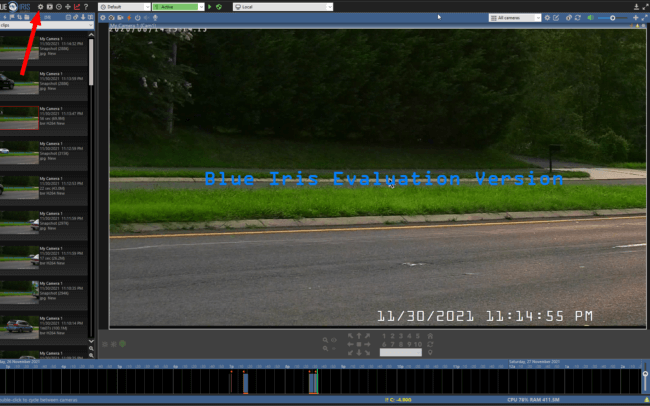The height and width of the screenshot is (406, 650).
Task: Click the orange lightning trigger icon
Action: tap(129, 17)
